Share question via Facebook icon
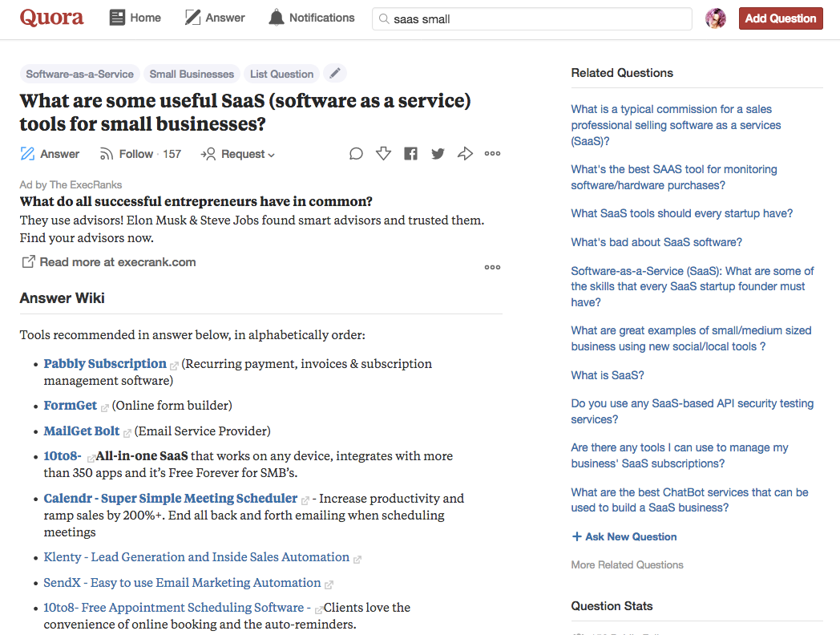 (x=410, y=154)
